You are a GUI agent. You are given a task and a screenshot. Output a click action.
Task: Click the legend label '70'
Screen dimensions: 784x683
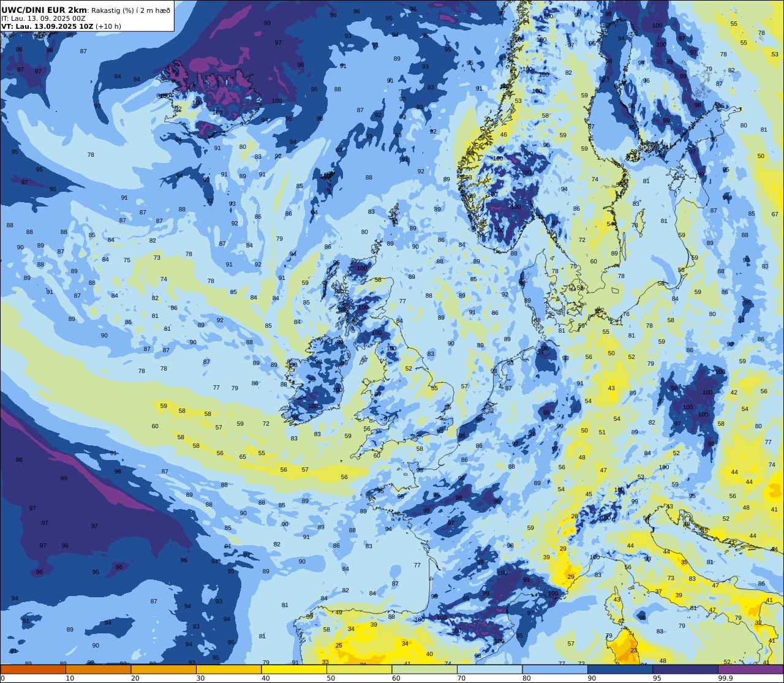(x=461, y=678)
